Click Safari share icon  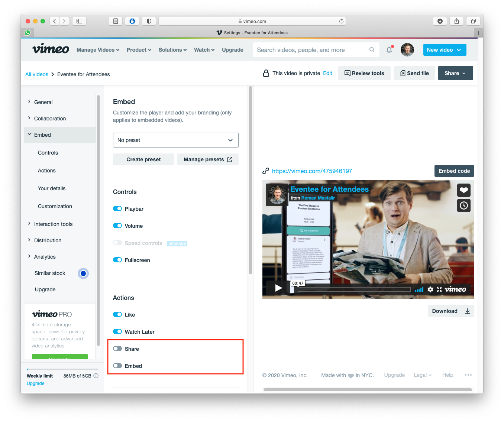coord(456,21)
